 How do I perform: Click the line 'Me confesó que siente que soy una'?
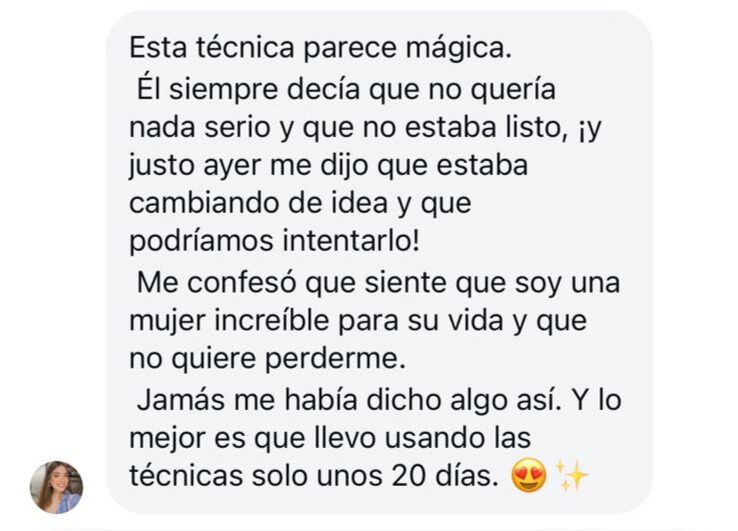tap(378, 283)
